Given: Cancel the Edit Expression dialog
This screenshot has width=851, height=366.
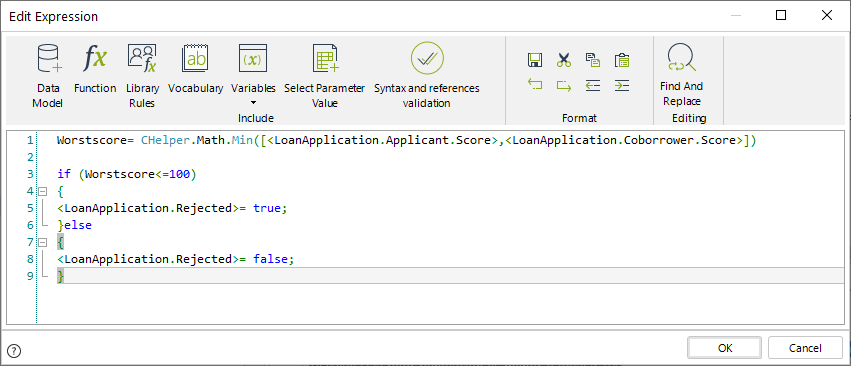Looking at the screenshot, I should point(805,348).
